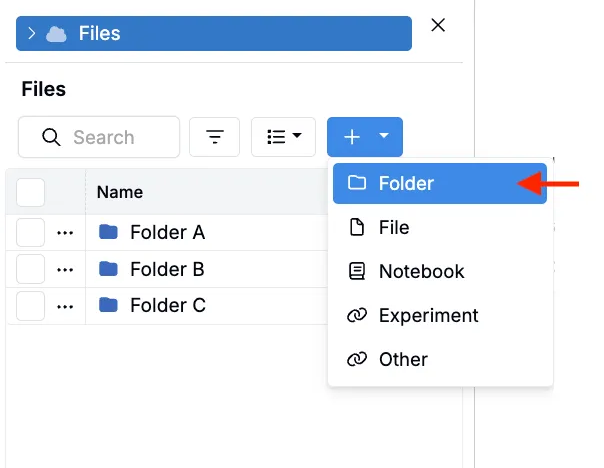Open the three-dot menu for Folder C
Image resolution: width=604 pixels, height=468 pixels.
66,305
